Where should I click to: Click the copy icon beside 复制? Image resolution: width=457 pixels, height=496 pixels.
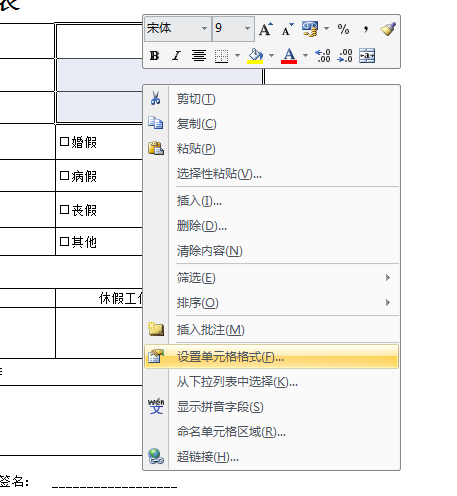[155, 123]
